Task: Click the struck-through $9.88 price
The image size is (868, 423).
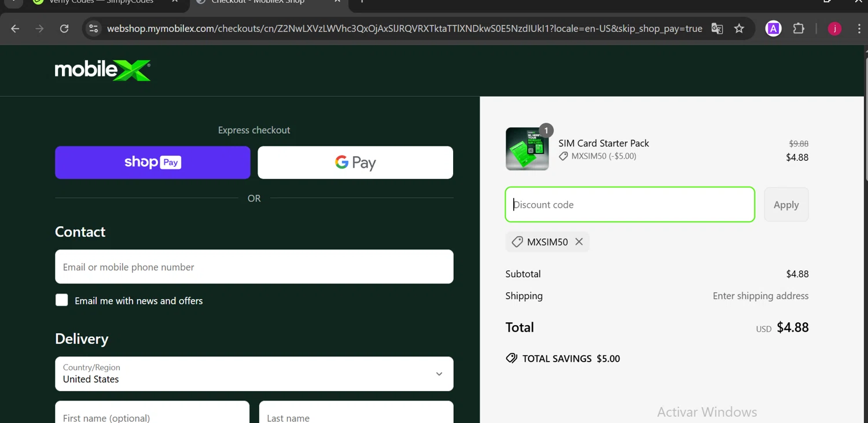Action: pos(799,144)
